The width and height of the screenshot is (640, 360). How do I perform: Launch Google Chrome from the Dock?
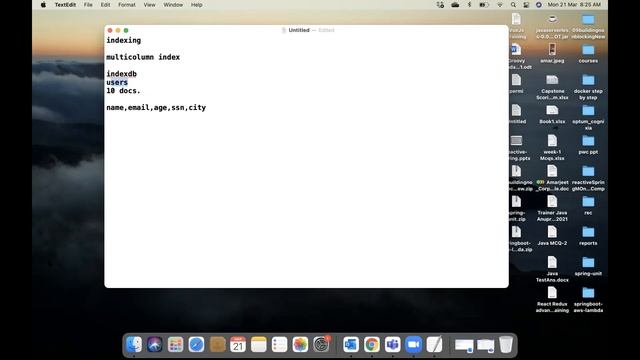[x=371, y=344]
